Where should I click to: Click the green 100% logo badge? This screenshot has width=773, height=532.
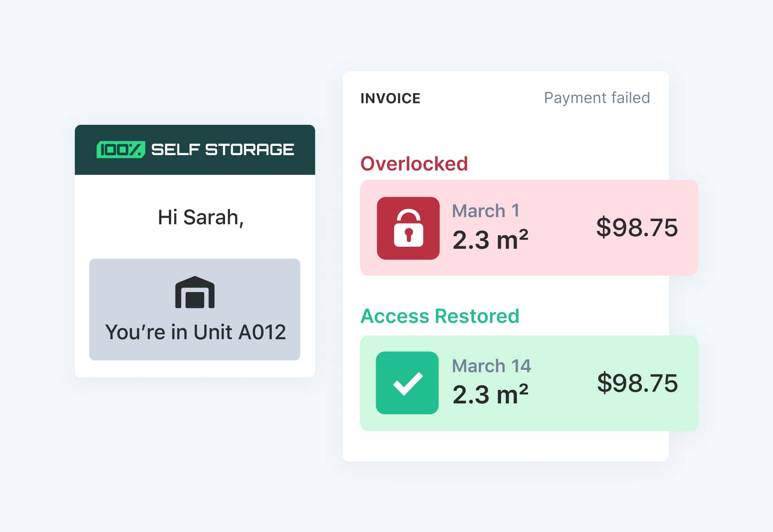pyautogui.click(x=121, y=150)
